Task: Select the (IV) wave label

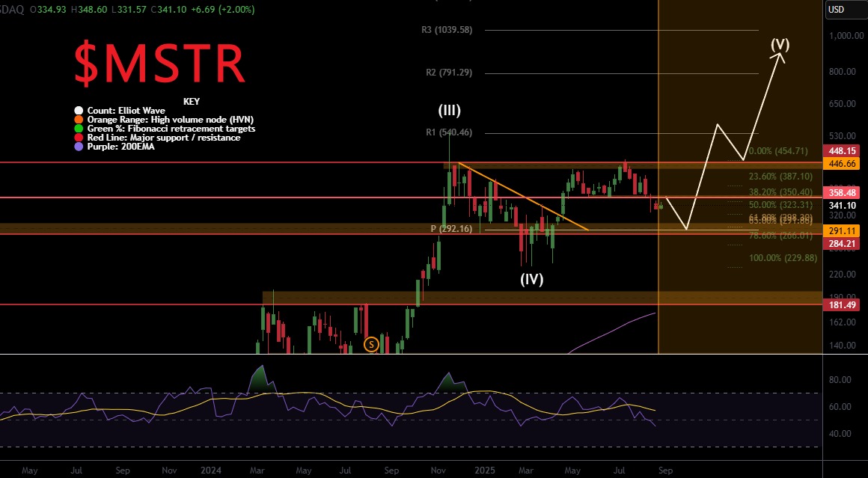Action: [x=532, y=280]
